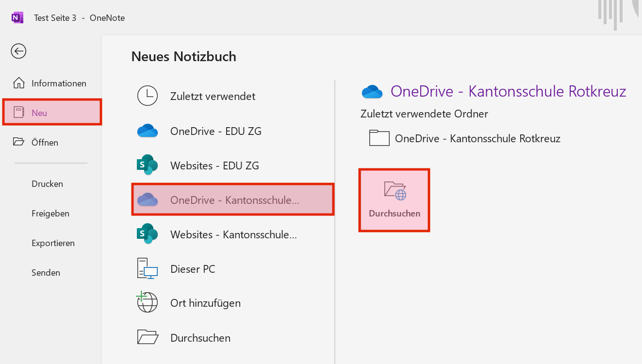642x364 pixels.
Task: Click the computer icon for Dieser PC
Action: [148, 268]
